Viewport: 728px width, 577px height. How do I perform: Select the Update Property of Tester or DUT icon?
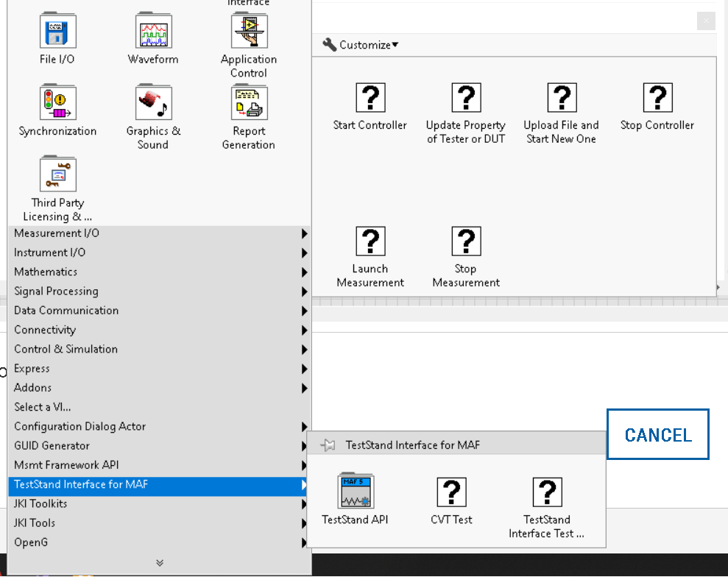466,97
